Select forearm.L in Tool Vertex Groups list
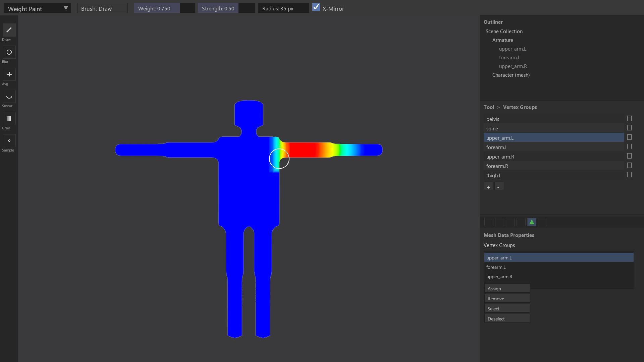Viewport: 644px width, 362px height. click(x=554, y=147)
